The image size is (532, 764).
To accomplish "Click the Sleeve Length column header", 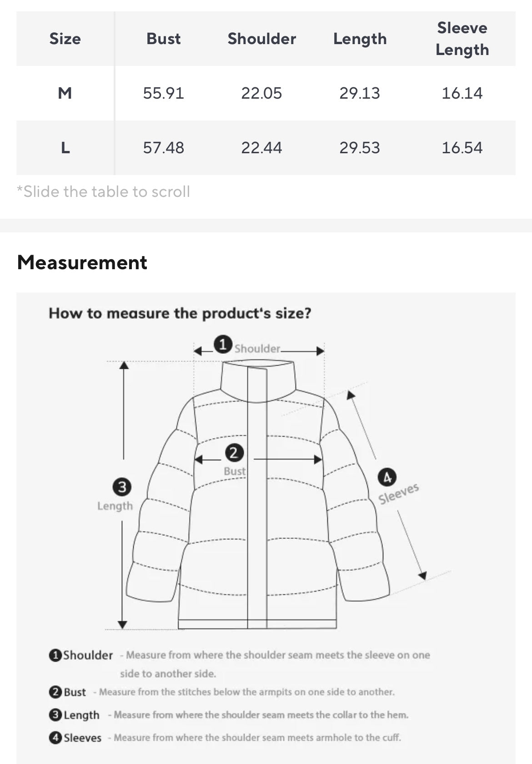I will point(462,39).
